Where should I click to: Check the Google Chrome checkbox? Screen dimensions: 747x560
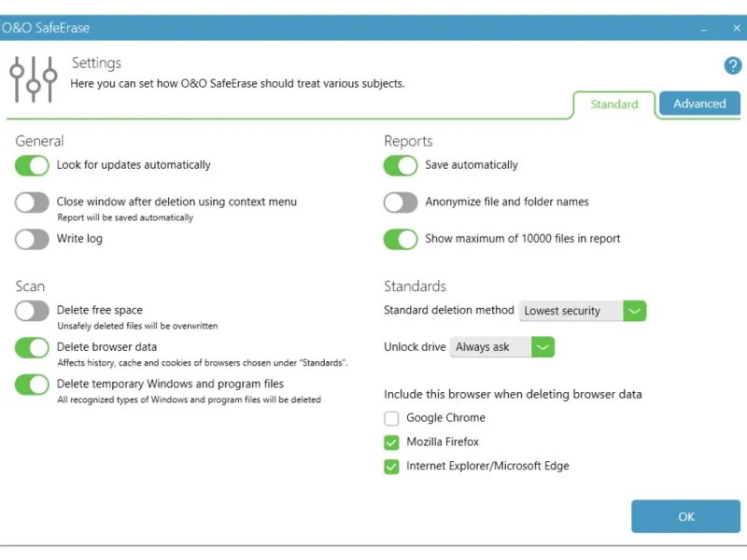392,418
